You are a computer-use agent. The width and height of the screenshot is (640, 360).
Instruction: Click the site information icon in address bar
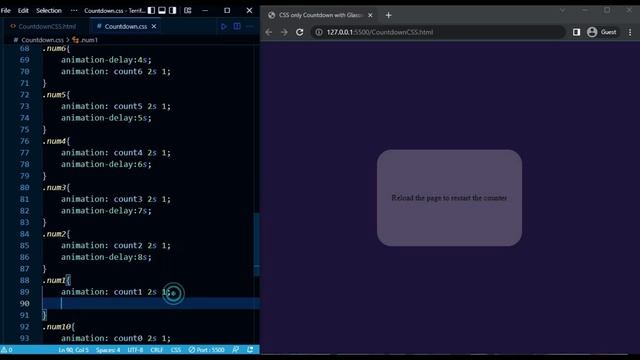point(319,32)
